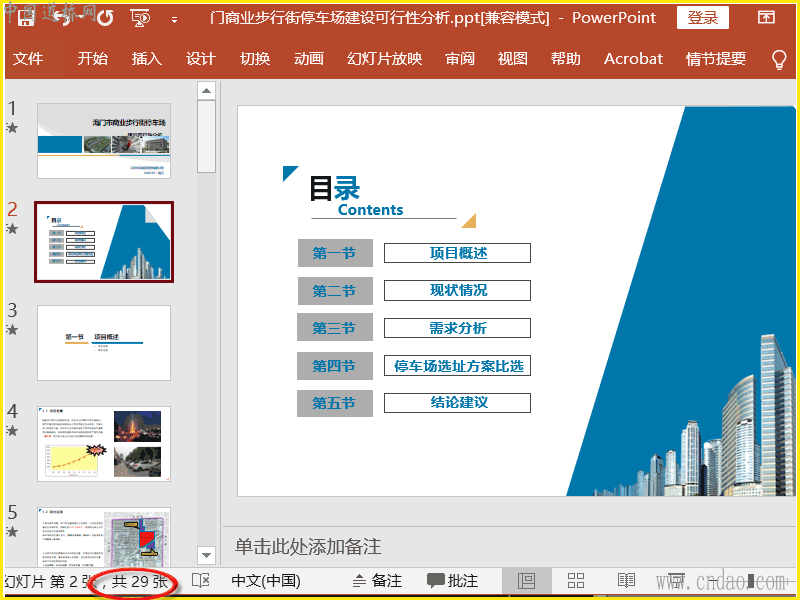Open the Acrobat tab
Image resolution: width=800 pixels, height=600 pixels.
[634, 59]
